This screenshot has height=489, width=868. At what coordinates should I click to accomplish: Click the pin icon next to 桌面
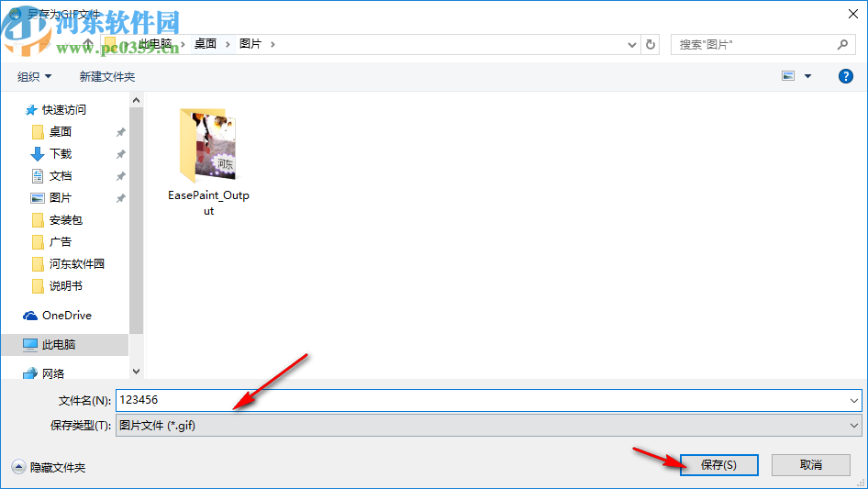120,132
